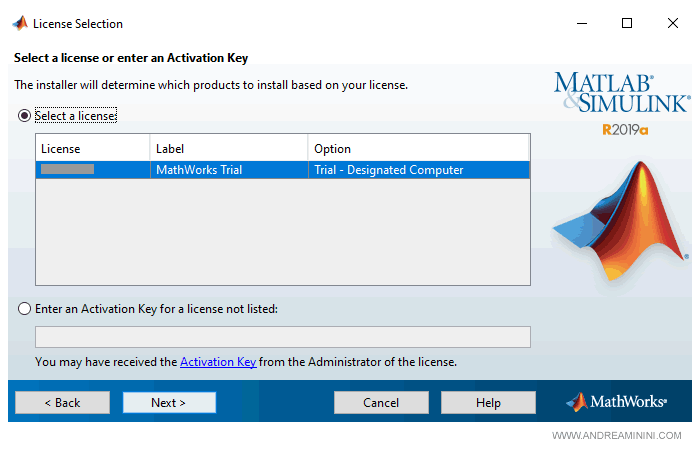Sort by the Option column header

point(419,149)
